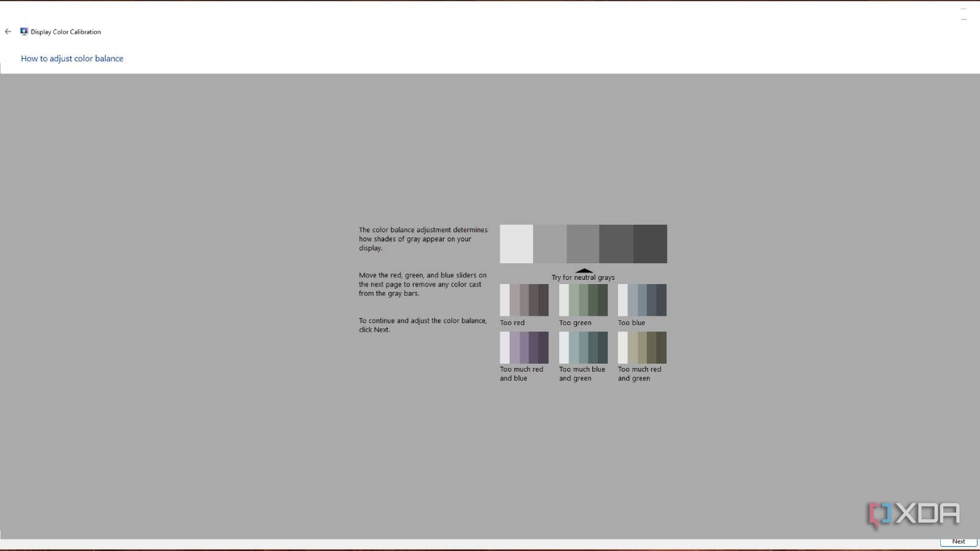This screenshot has width=980, height=551.
Task: Click the 'Too much red and blue' caption
Action: click(521, 373)
